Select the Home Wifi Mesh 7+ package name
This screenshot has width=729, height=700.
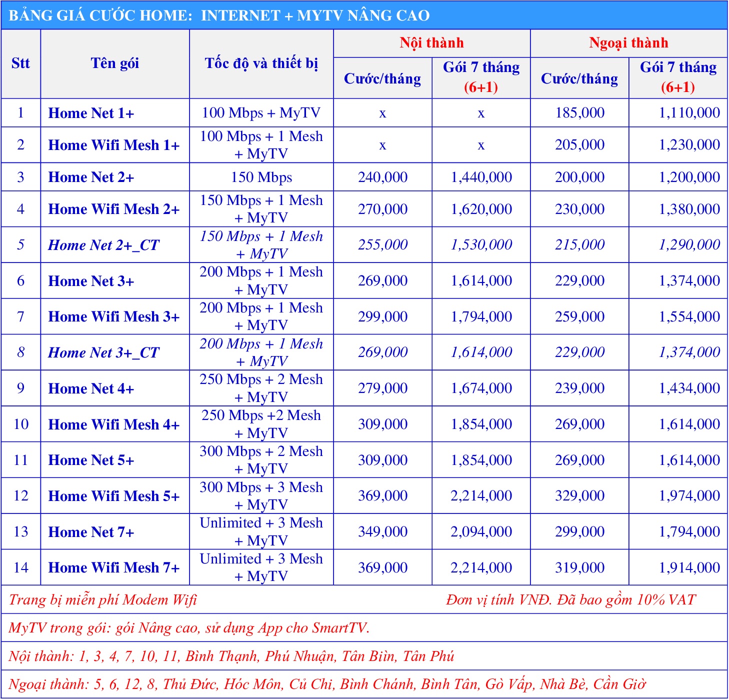pyautogui.click(x=113, y=567)
